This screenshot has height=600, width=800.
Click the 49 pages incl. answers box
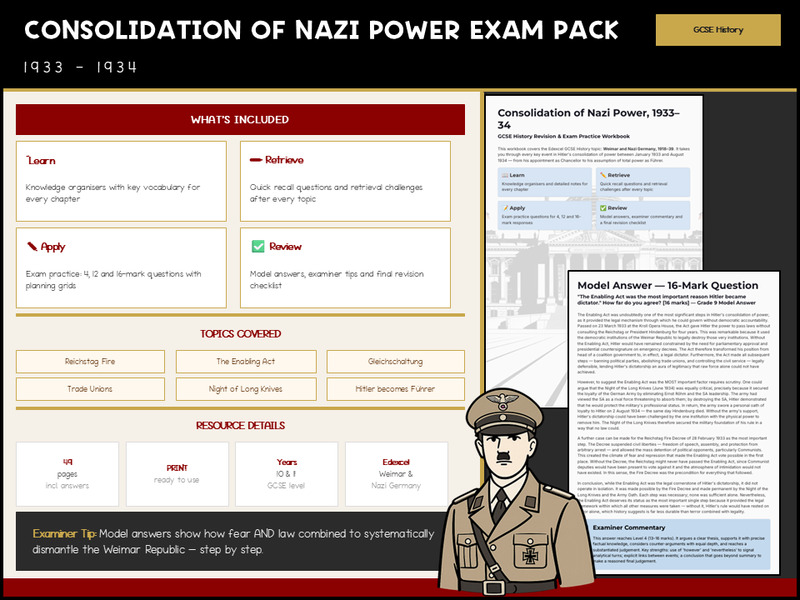(x=67, y=474)
